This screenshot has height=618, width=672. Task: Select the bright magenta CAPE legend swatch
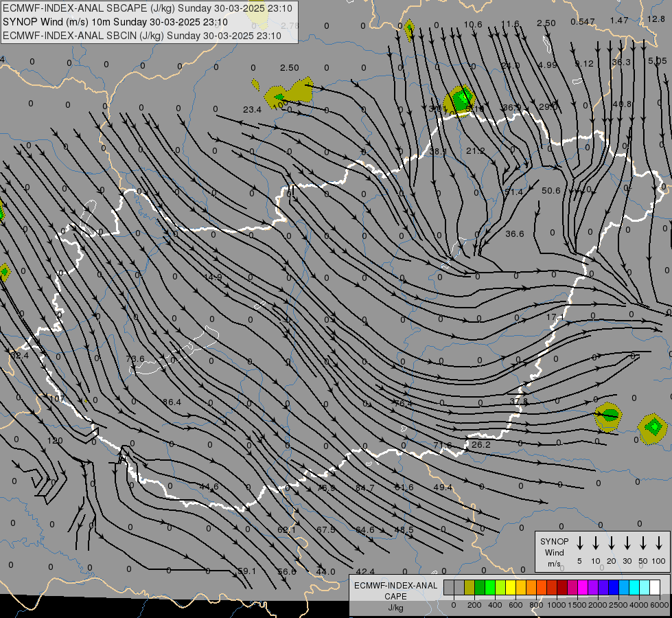583,588
